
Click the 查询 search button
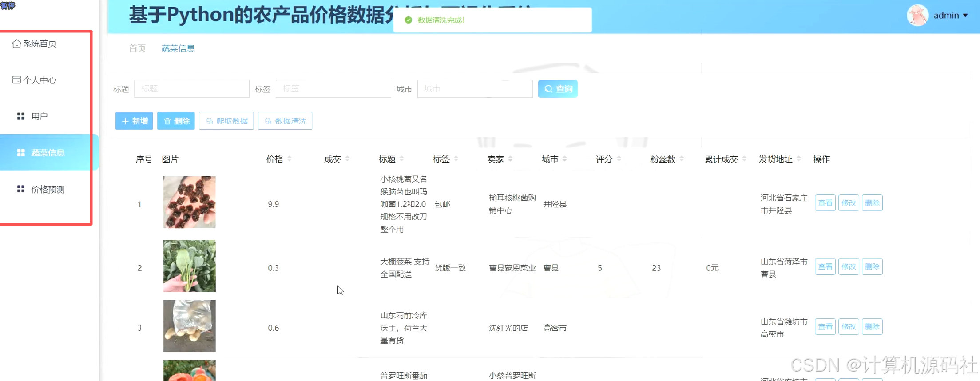(x=558, y=89)
